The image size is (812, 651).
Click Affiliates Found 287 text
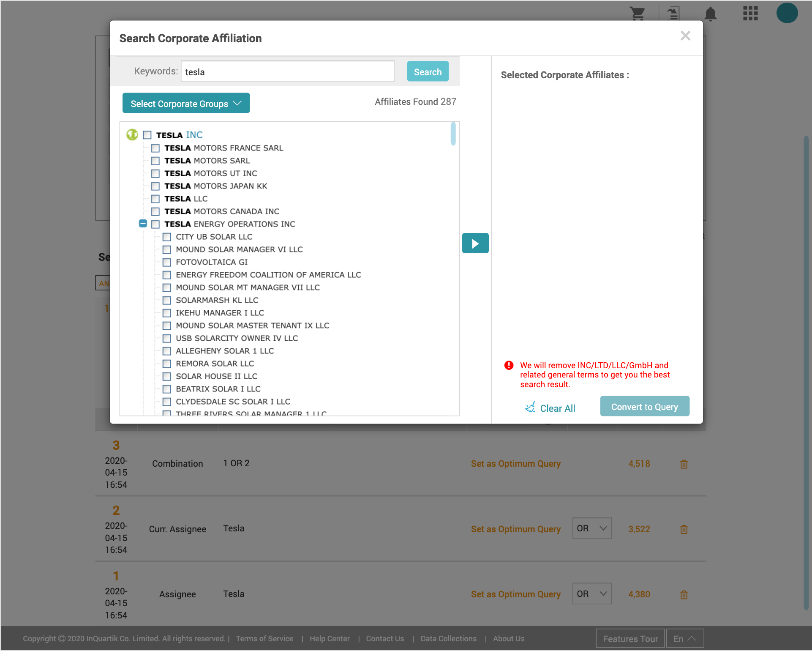(415, 102)
